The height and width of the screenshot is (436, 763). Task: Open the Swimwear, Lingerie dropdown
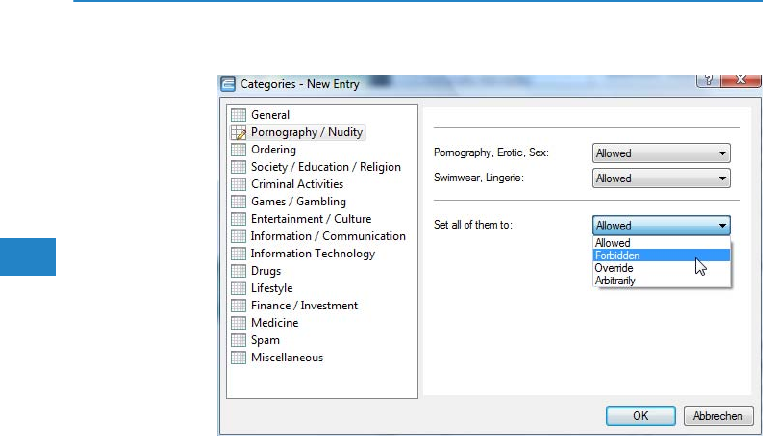pos(661,178)
